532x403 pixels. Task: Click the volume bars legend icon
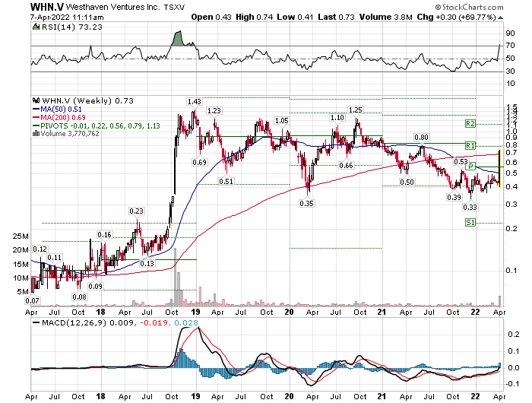[x=36, y=133]
